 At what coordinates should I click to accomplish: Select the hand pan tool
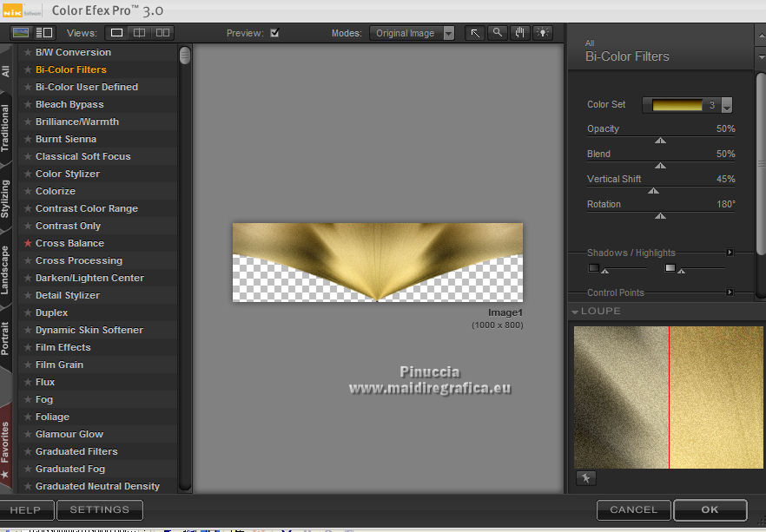(519, 33)
